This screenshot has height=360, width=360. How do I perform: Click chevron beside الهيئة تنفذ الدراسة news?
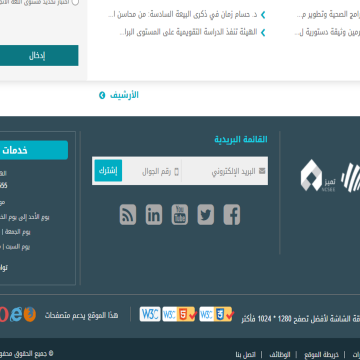point(263,32)
